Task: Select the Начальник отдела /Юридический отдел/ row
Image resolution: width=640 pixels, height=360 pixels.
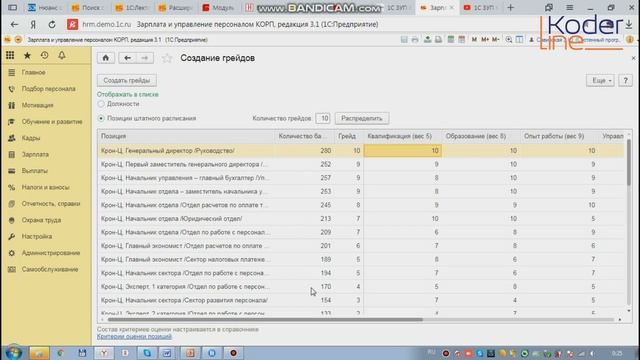Action: [361, 219]
